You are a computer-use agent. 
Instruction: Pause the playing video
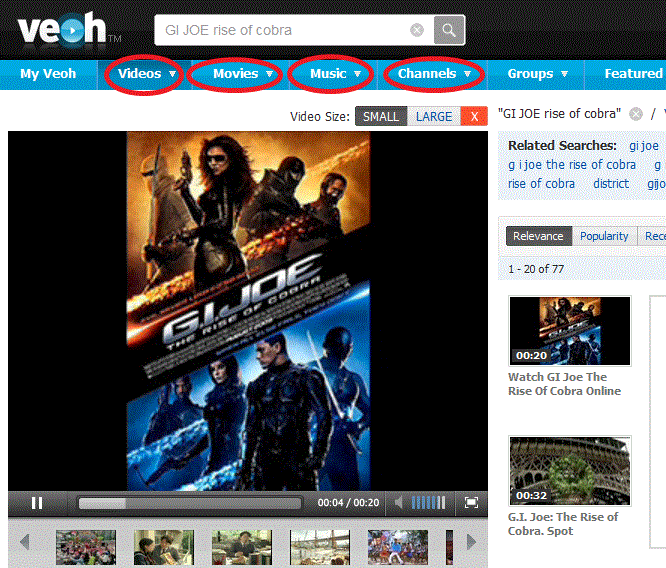[x=37, y=503]
